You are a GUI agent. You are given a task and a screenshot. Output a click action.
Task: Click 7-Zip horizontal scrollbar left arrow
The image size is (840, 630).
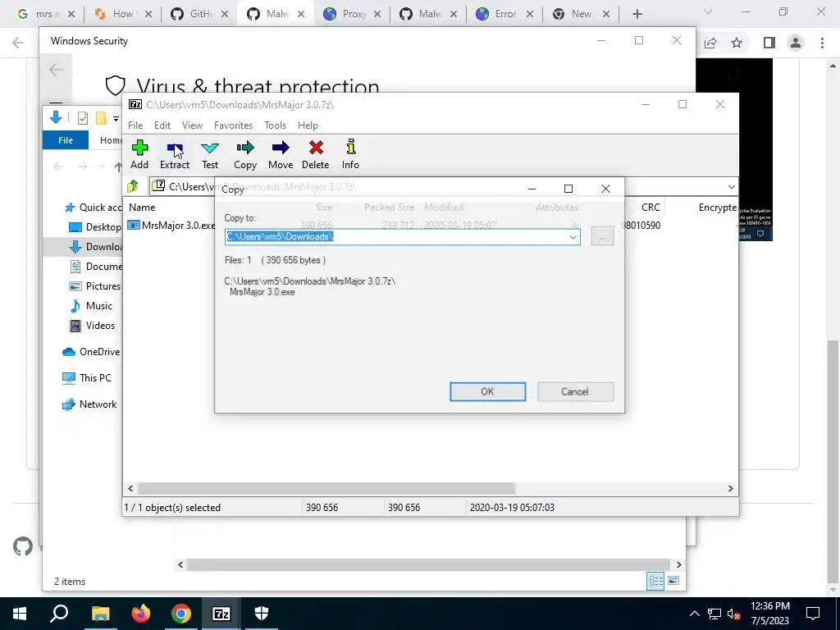[130, 489]
